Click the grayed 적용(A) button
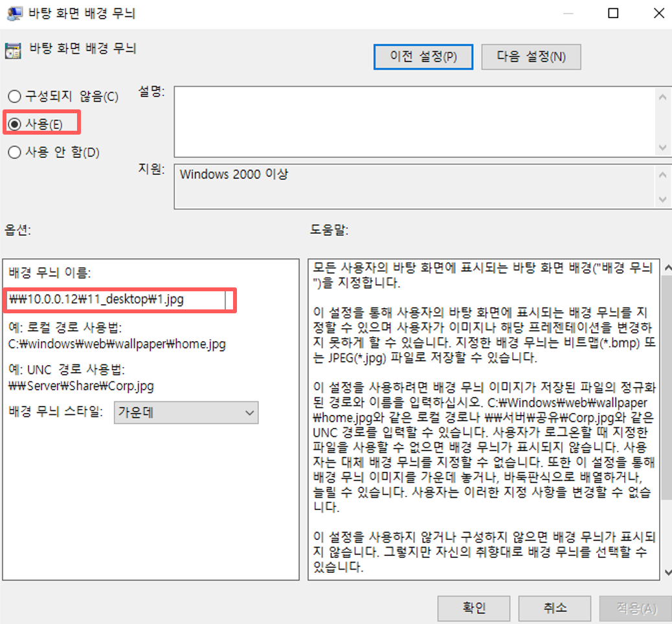 (636, 608)
